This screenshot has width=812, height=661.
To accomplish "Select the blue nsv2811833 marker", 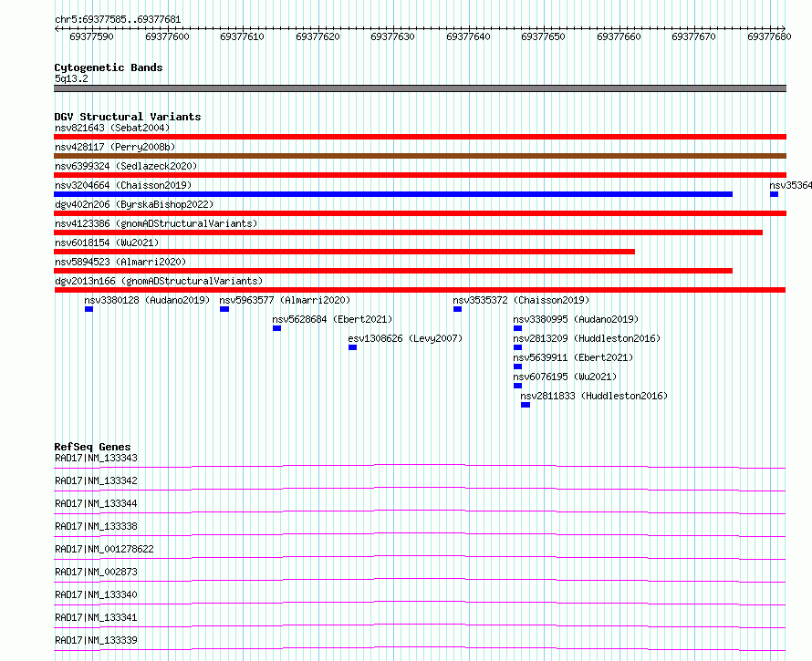I will coord(526,405).
